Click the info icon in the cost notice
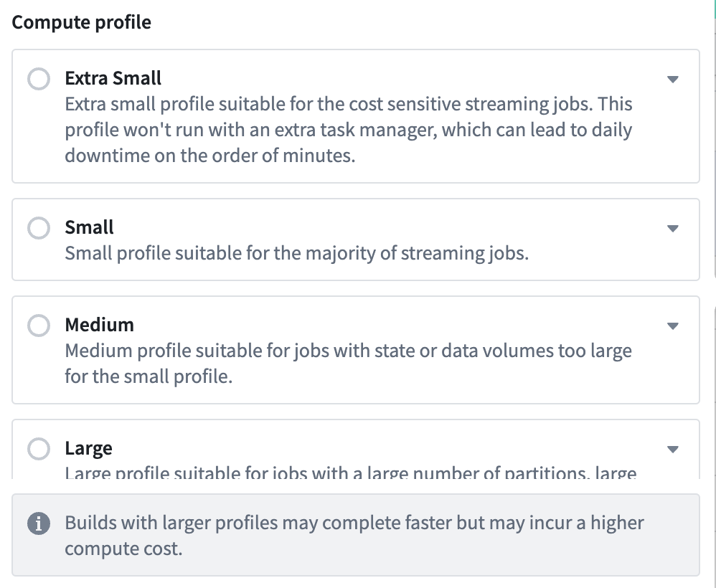Viewport: 716px width, 588px height. click(39, 523)
